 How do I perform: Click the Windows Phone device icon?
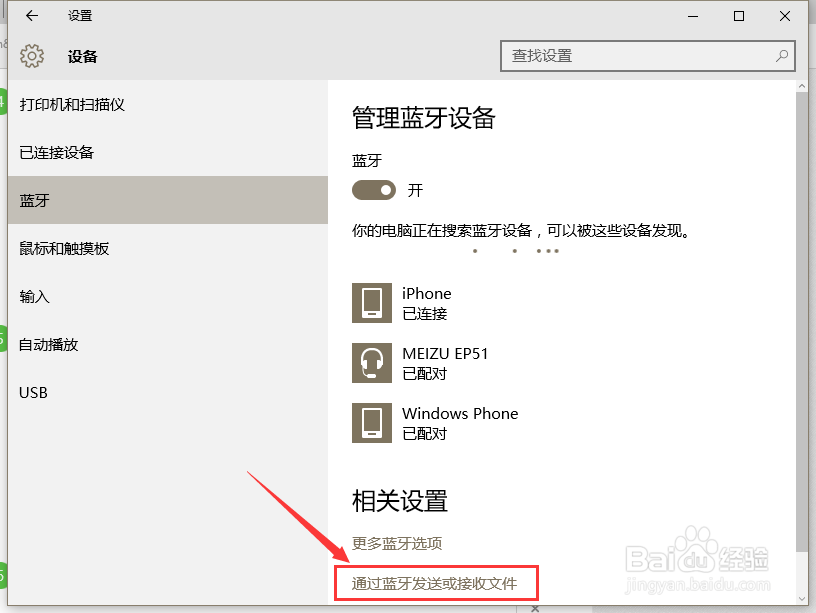tap(370, 422)
